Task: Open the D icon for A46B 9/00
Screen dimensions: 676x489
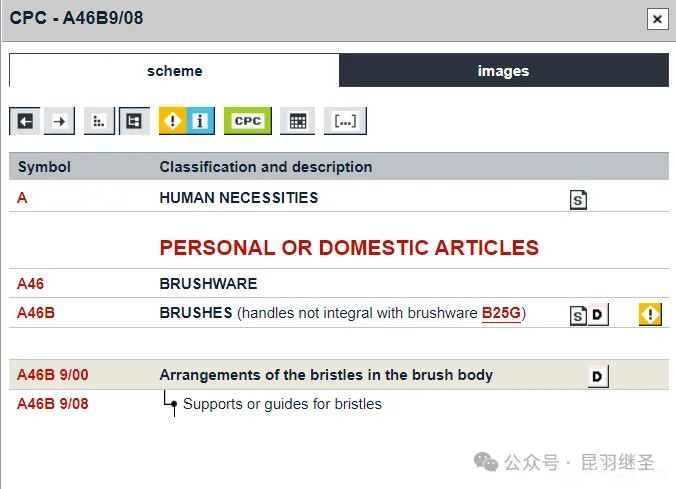Action: pyautogui.click(x=597, y=376)
